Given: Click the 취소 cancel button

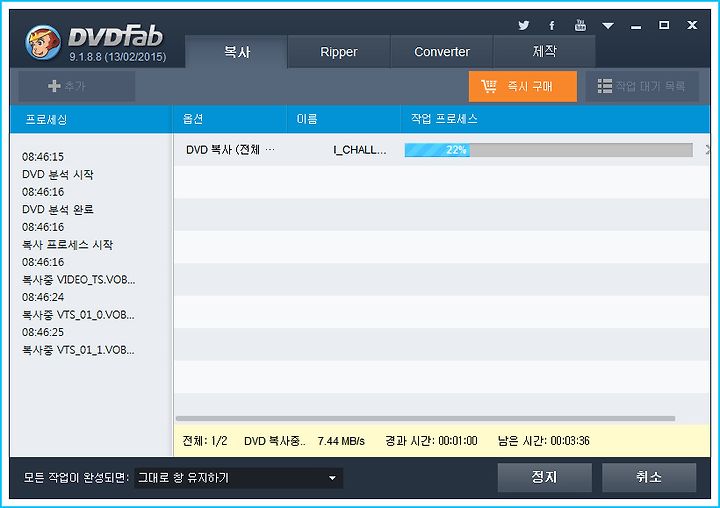Looking at the screenshot, I should click(649, 477).
